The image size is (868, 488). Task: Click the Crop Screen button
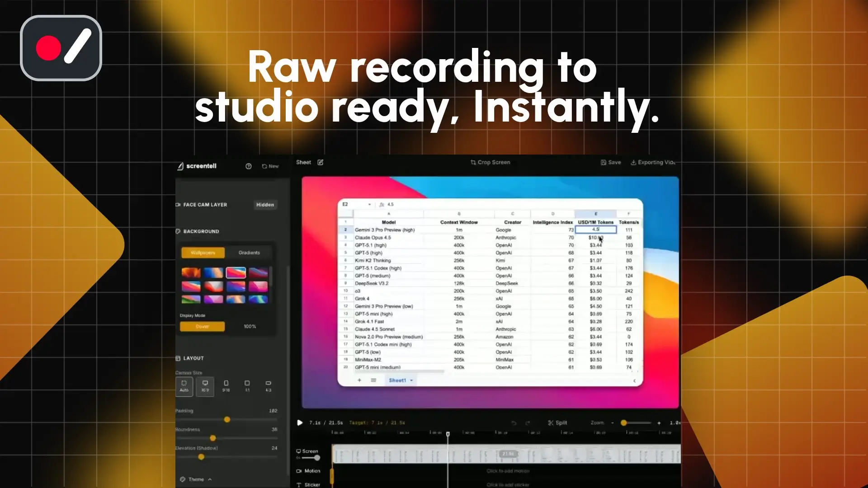tap(490, 162)
